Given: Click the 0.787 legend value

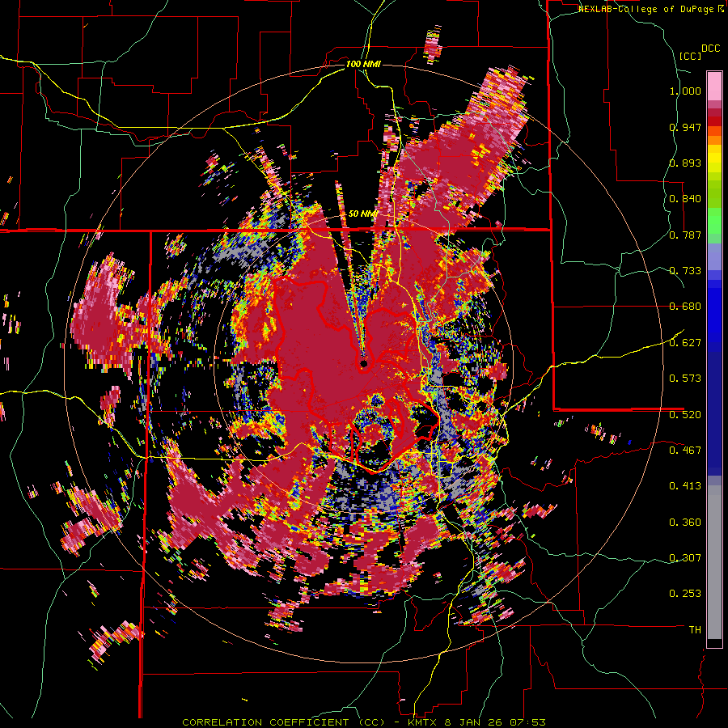Looking at the screenshot, I should click(x=685, y=235).
